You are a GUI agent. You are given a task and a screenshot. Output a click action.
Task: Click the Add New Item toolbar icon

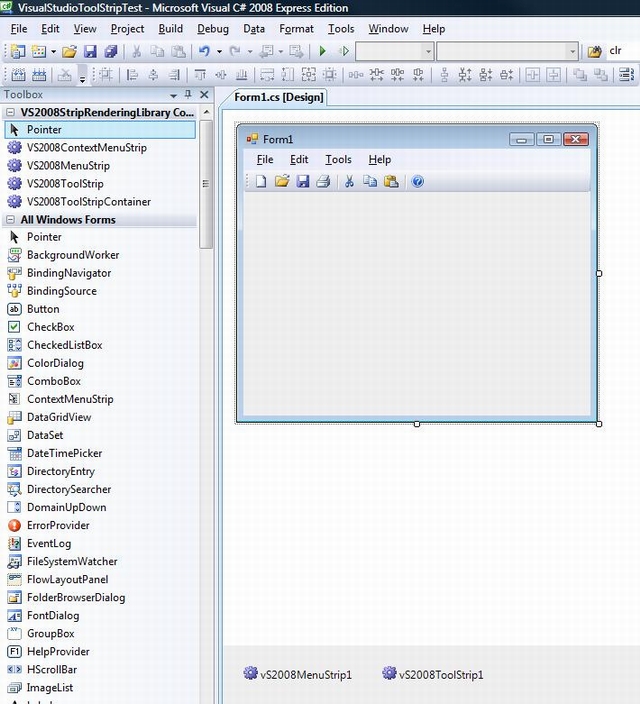39,51
